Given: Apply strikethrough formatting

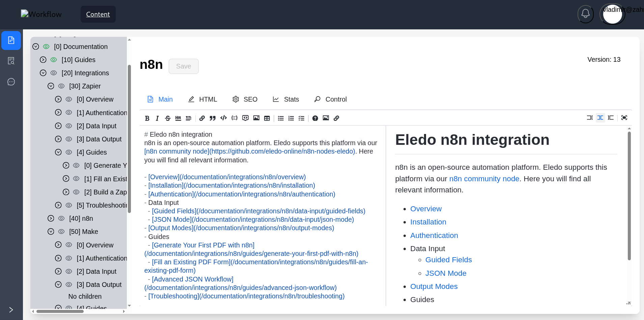Looking at the screenshot, I should pyautogui.click(x=168, y=118).
